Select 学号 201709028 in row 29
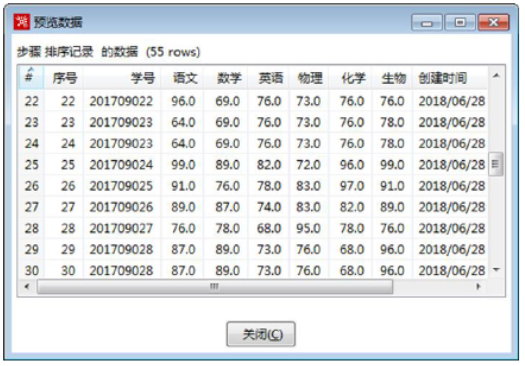This screenshot has height=366, width=525. coord(121,249)
